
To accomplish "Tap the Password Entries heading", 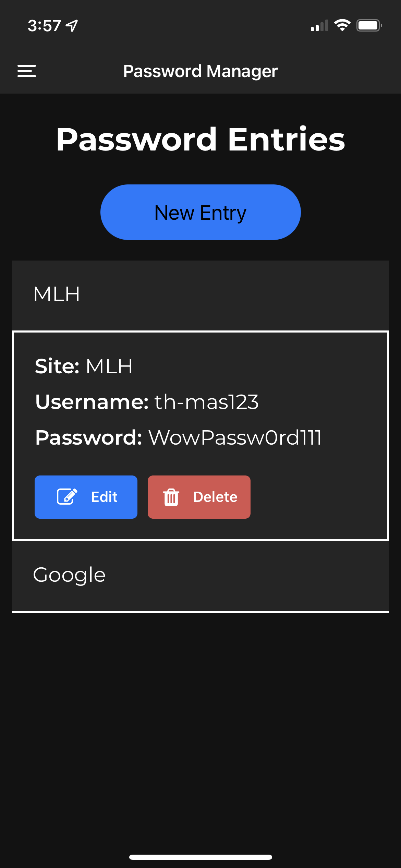I will (x=200, y=139).
